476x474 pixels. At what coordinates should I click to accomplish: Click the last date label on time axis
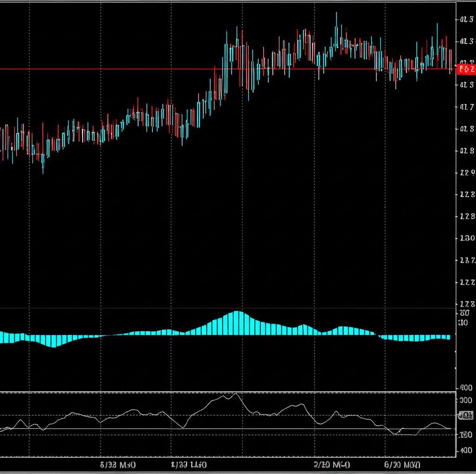tap(402, 465)
